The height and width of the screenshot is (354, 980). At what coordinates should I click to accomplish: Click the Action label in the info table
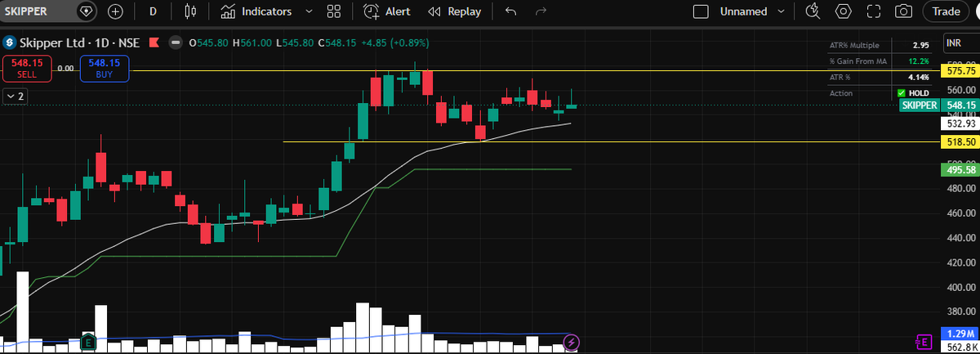(841, 93)
